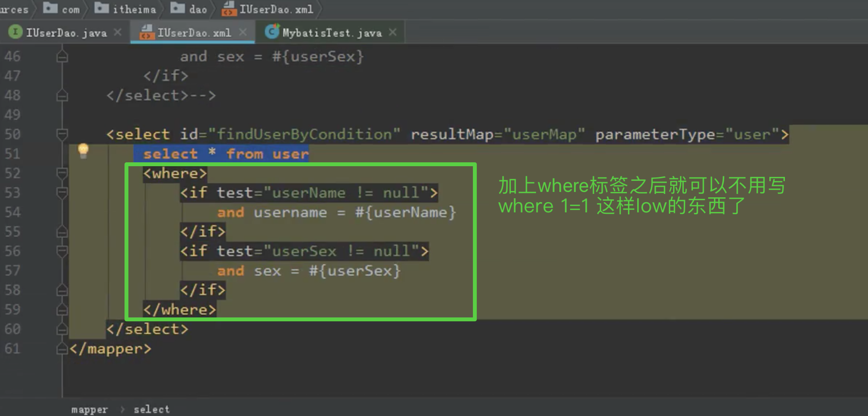
Task: Click the userSex != null test condition
Action: tap(341, 251)
